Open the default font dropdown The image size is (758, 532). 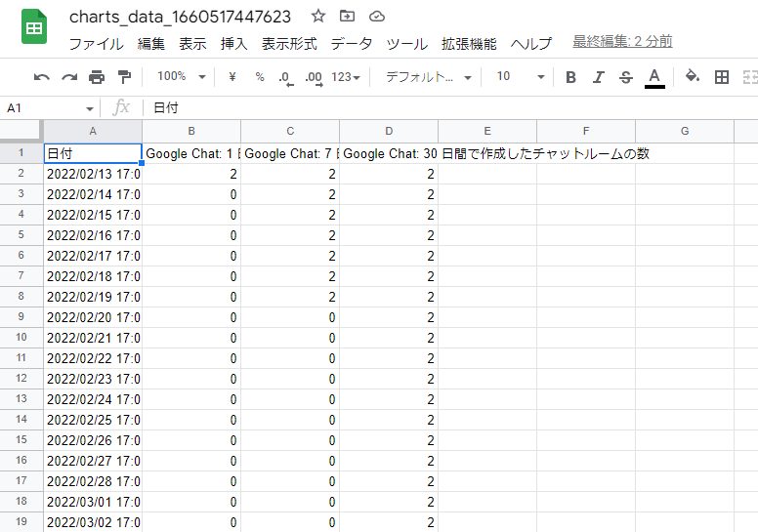428,77
